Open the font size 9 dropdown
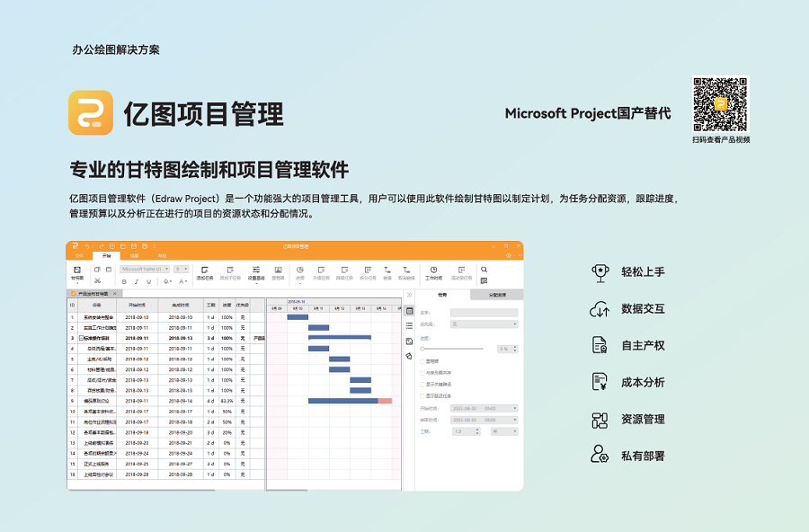 tap(181, 269)
